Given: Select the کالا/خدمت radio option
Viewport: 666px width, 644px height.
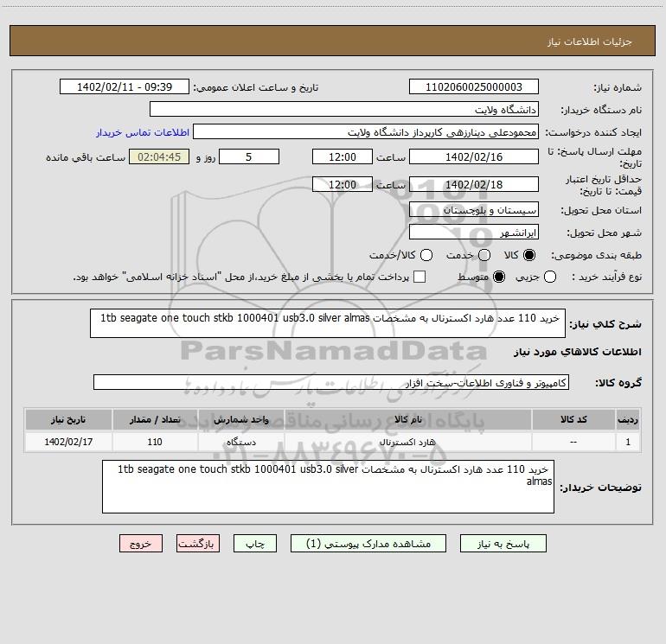Looking at the screenshot, I should tap(426, 255).
